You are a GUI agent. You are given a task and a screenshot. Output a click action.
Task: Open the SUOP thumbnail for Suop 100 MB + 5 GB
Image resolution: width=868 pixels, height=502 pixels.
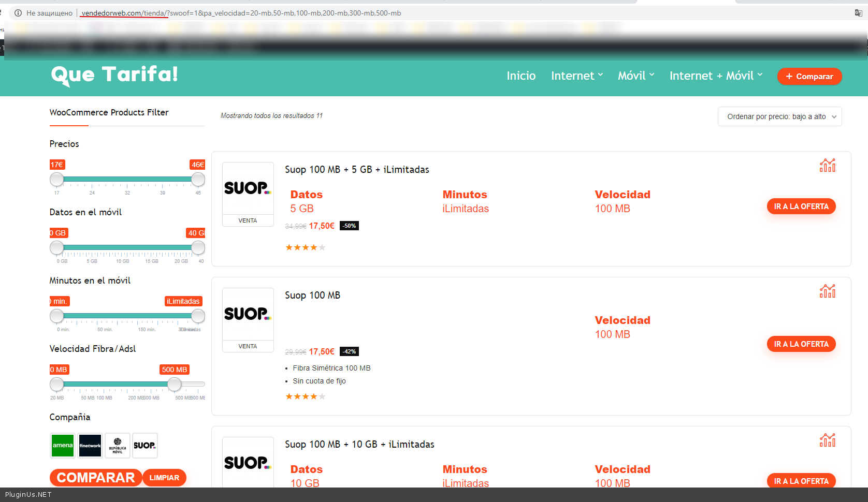tap(248, 188)
